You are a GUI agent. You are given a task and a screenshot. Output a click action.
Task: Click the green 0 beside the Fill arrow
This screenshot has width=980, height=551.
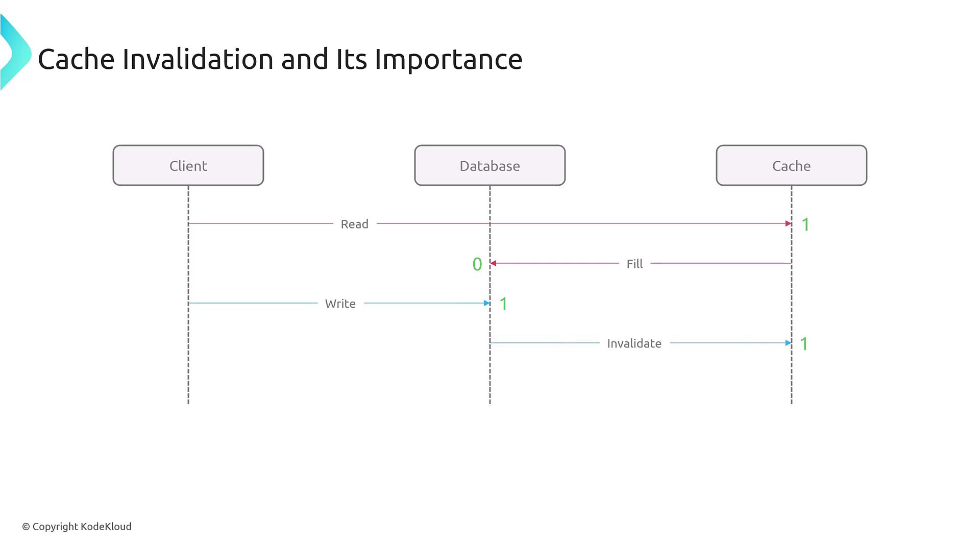[477, 264]
